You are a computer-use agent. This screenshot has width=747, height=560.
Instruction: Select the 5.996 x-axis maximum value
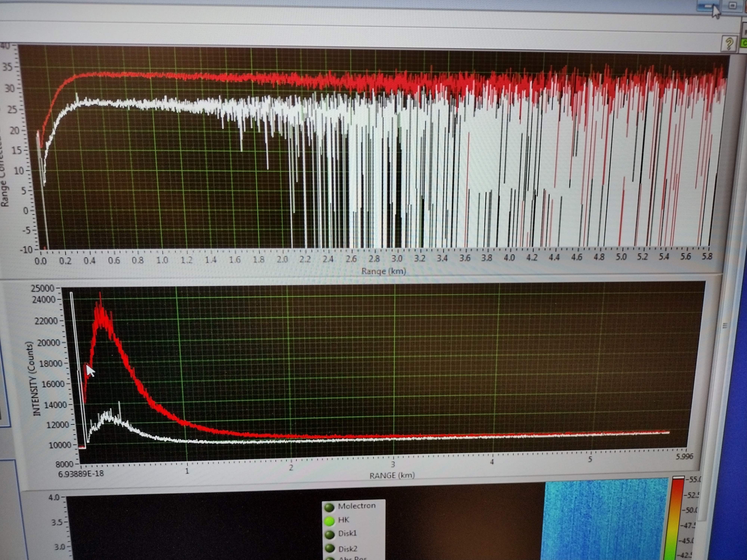tap(684, 456)
